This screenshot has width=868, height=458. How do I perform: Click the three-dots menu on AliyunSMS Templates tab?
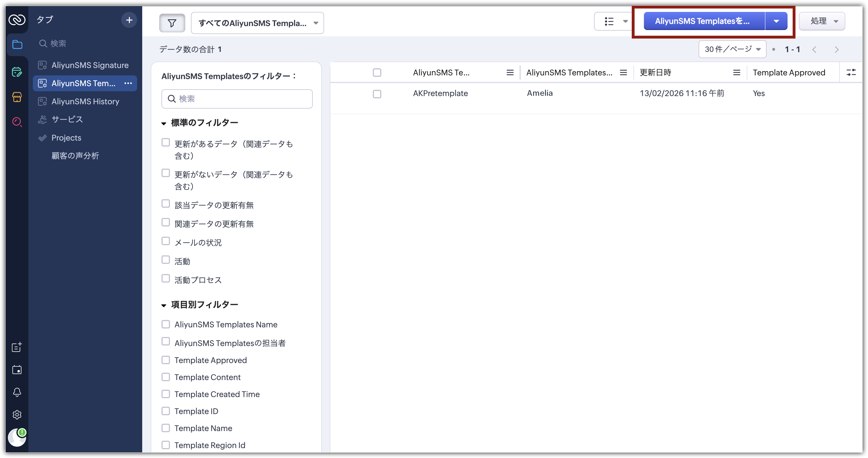pos(128,83)
